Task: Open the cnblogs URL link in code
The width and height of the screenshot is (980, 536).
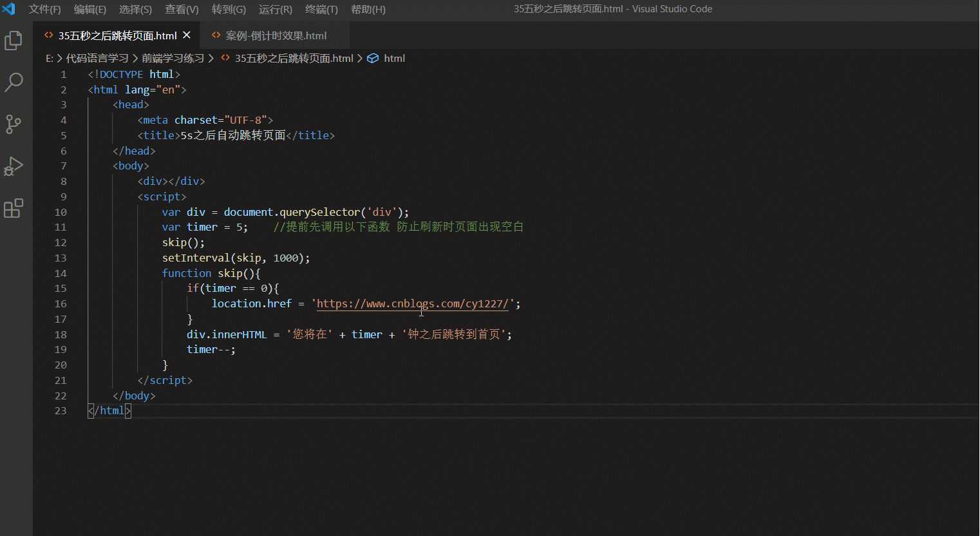Action: pos(413,303)
